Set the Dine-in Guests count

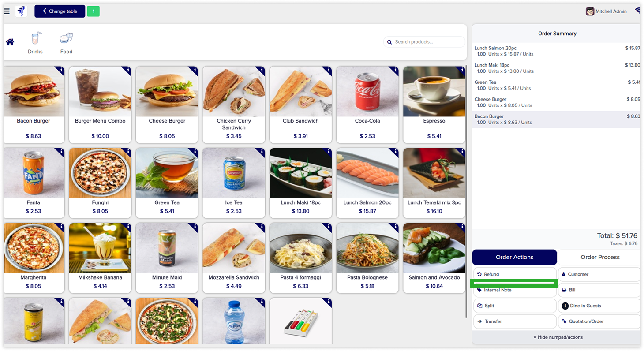click(x=599, y=306)
